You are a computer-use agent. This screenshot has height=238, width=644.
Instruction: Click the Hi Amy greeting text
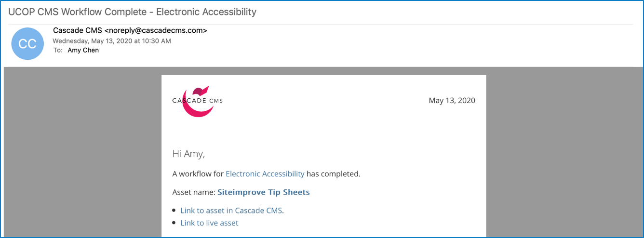click(188, 154)
